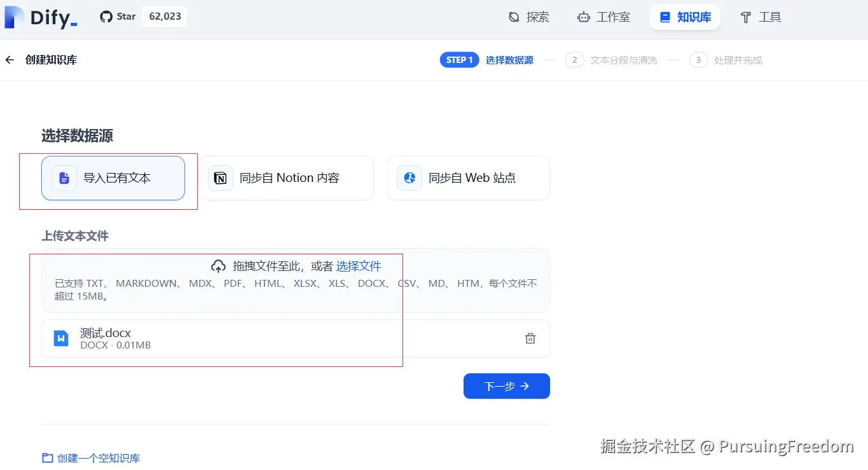Screen dimensions: 868x470
Task: Click the document icon in 导入已有文本
Action: [64, 178]
